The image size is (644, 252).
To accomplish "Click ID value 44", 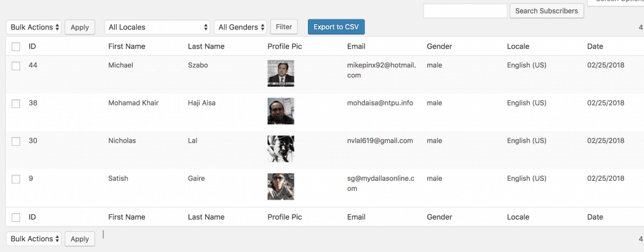I will tap(33, 65).
